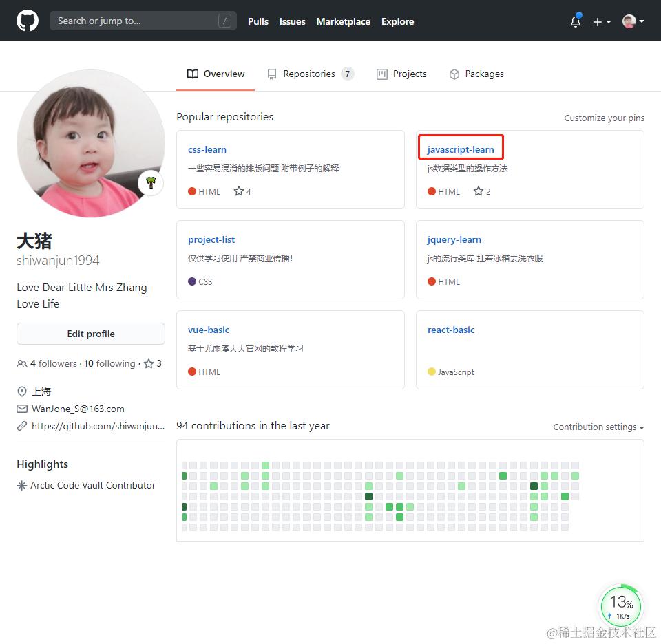The height and width of the screenshot is (644, 661).
Task: Click the username shiwanjun1994
Action: coord(58,260)
